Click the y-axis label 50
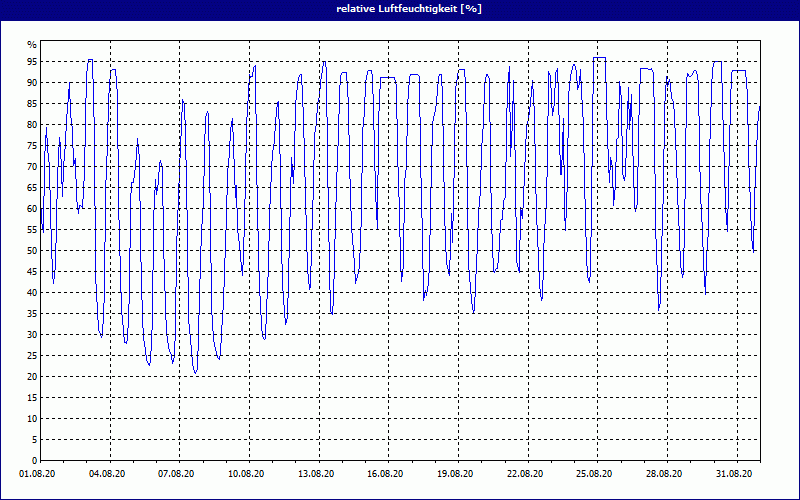Image resolution: width=800 pixels, height=500 pixels. (x=32, y=251)
